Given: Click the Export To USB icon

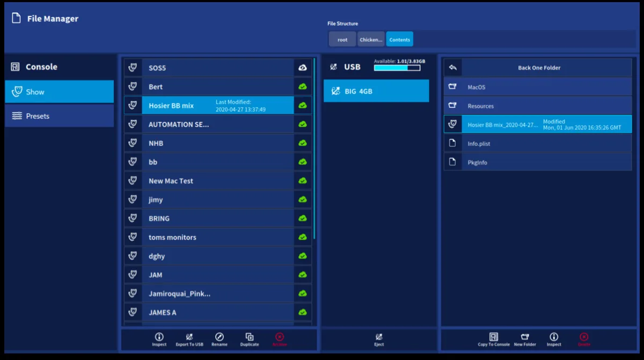Looking at the screenshot, I should (189, 337).
